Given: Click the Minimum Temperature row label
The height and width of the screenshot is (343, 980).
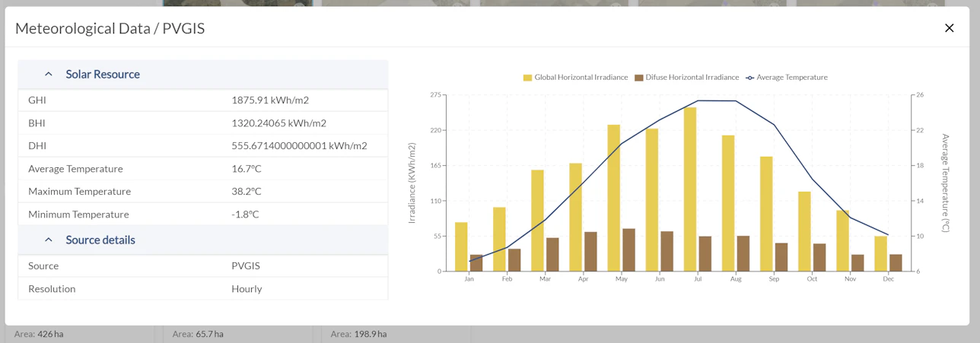Looking at the screenshot, I should point(78,214).
